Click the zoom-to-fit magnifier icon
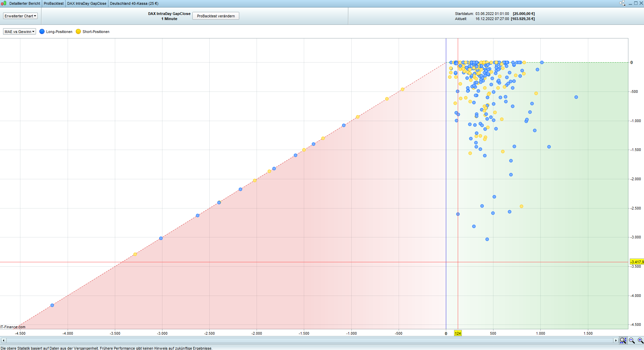 click(623, 340)
